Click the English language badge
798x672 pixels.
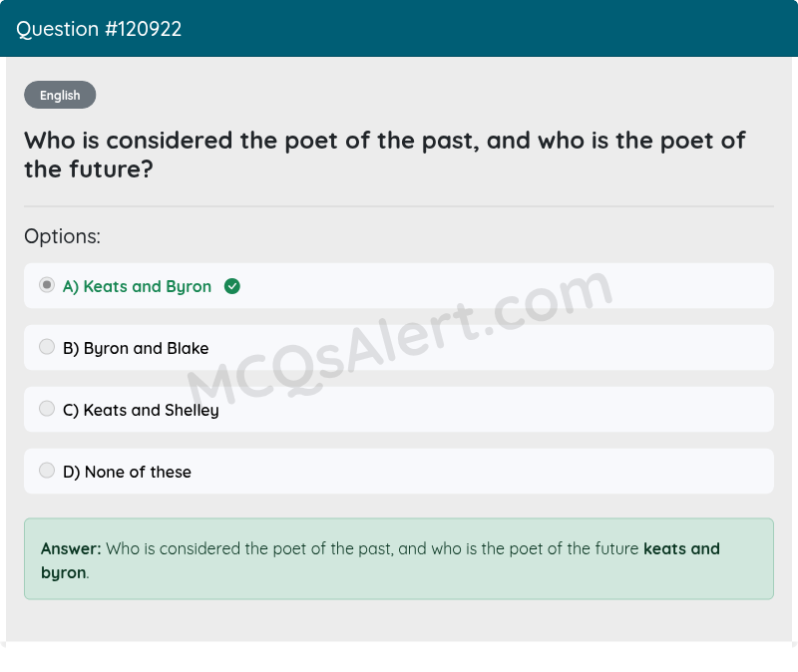coord(60,95)
